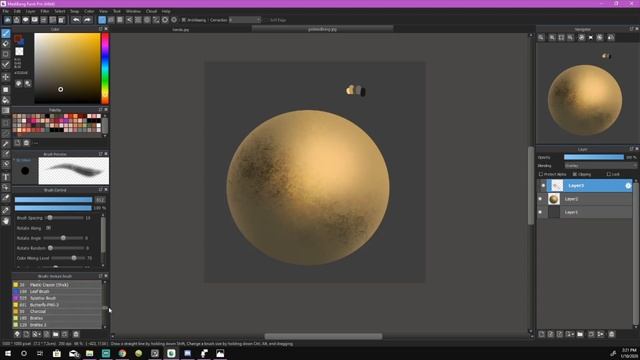Enable the radial snap guide icon
The image size is (640, 360).
tap(147, 20)
